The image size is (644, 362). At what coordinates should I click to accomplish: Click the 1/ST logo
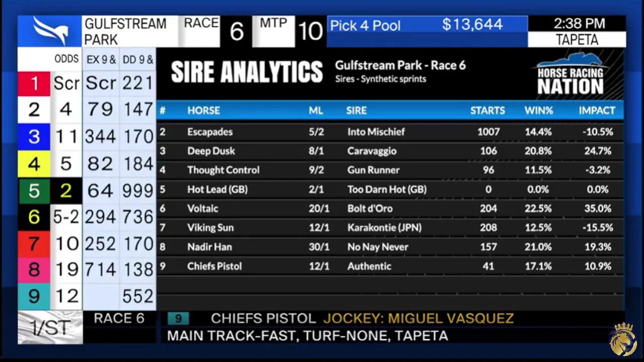pos(50,328)
